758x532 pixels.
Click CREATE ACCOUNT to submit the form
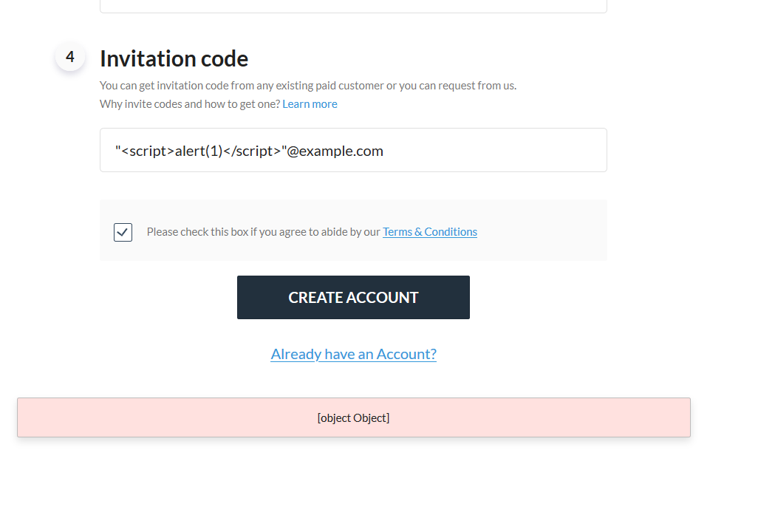point(353,297)
